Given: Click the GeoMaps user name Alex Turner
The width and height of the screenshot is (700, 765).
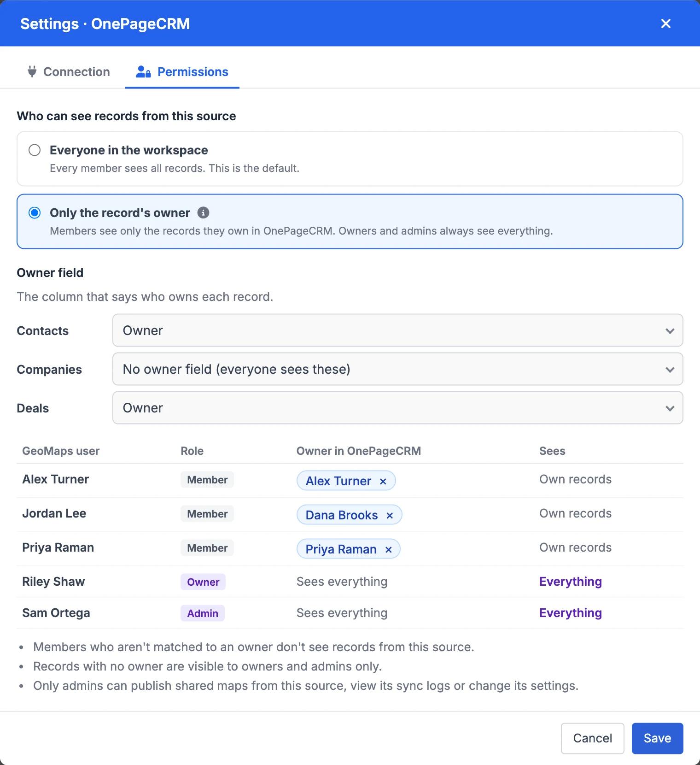Looking at the screenshot, I should tap(56, 479).
